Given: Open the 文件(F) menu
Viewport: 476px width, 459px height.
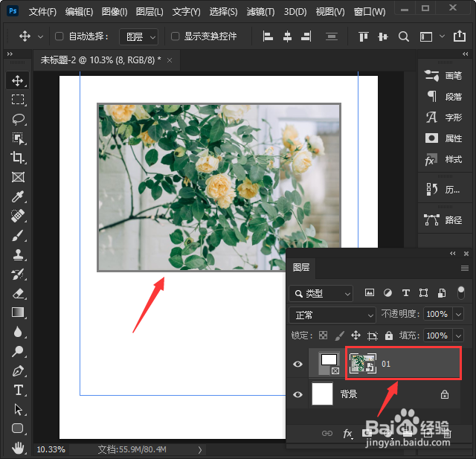Looking at the screenshot, I should 42,12.
